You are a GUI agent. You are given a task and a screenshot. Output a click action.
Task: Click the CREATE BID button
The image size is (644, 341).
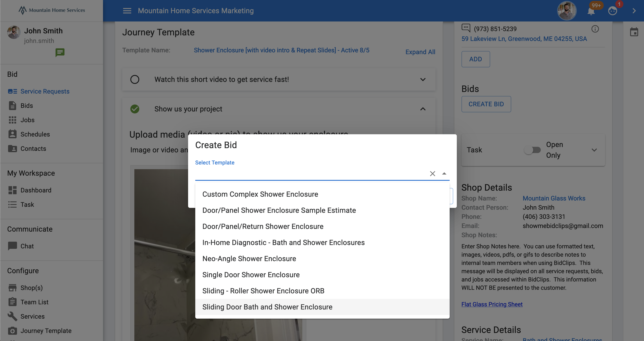point(486,104)
